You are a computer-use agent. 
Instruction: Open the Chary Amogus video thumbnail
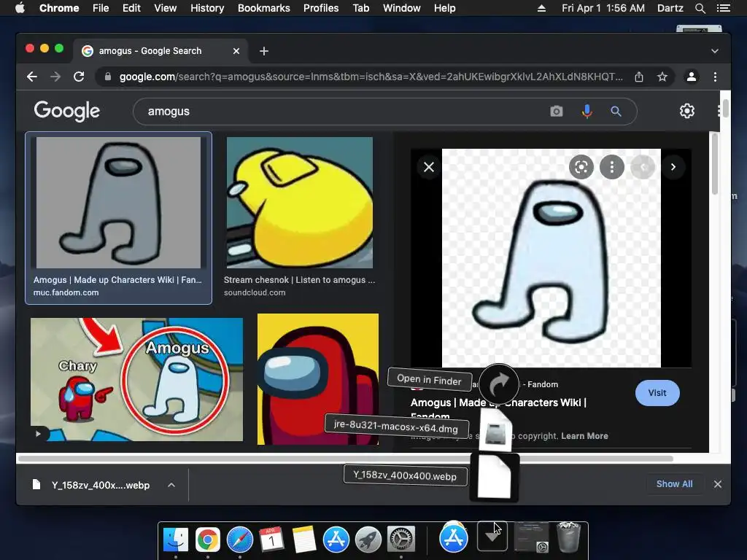[x=136, y=379]
